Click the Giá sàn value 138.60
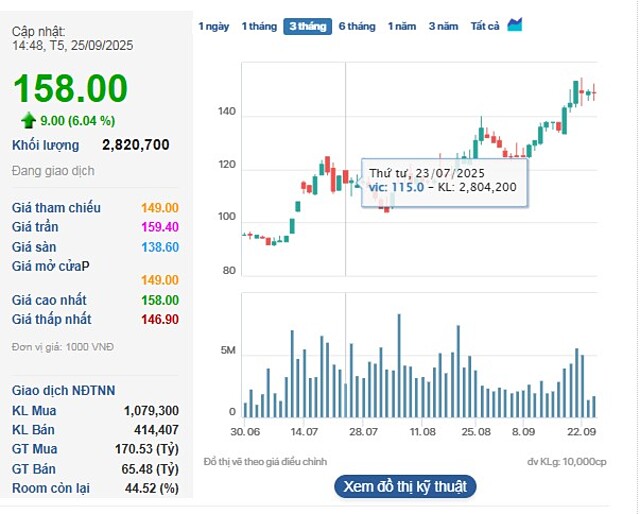Image resolution: width=640 pixels, height=514 pixels. (x=159, y=247)
